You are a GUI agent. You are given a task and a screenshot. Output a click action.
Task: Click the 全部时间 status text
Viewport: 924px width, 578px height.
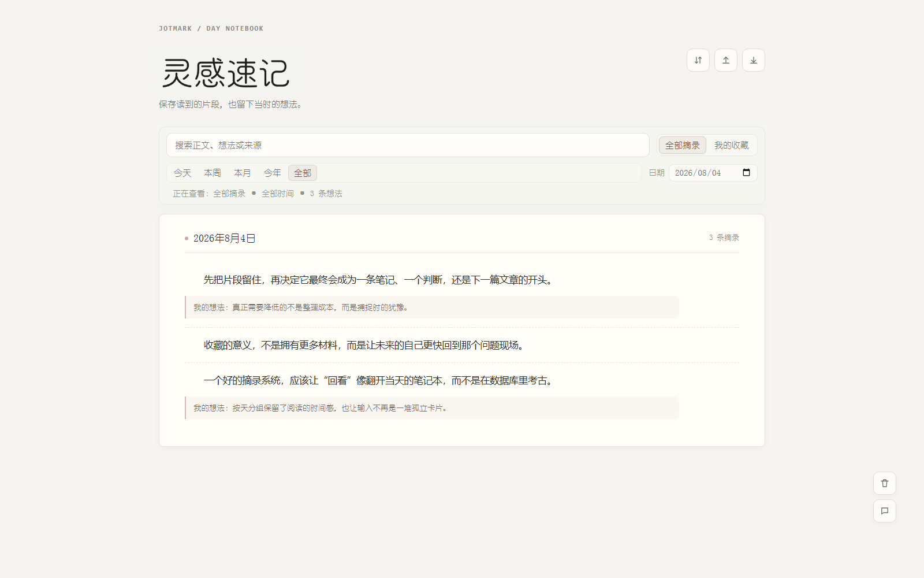tap(278, 194)
